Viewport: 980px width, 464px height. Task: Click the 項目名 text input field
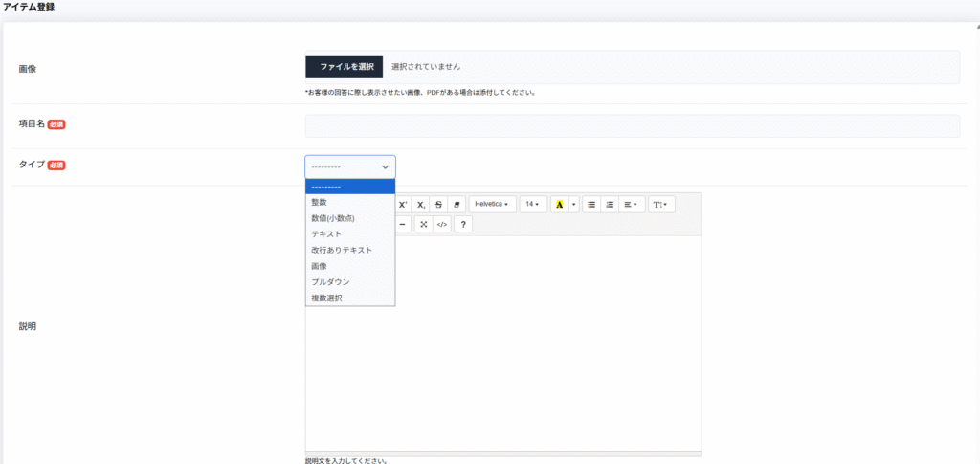click(632, 126)
